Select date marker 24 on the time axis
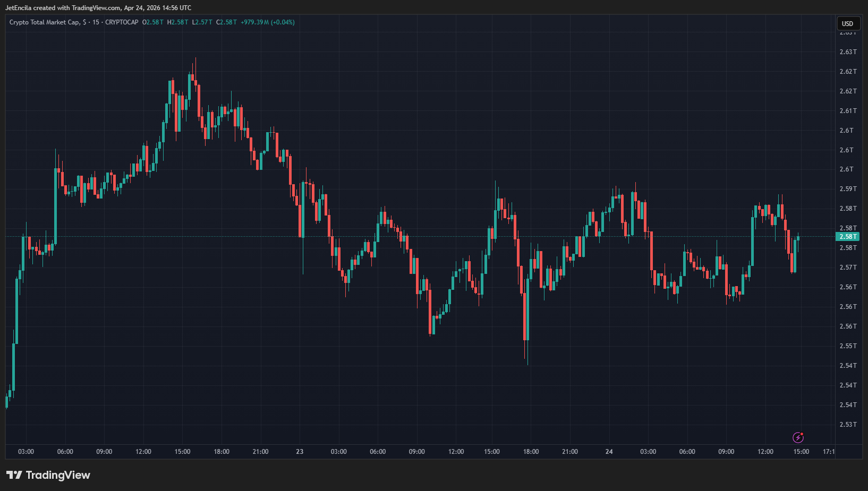This screenshot has width=868, height=491. point(609,452)
